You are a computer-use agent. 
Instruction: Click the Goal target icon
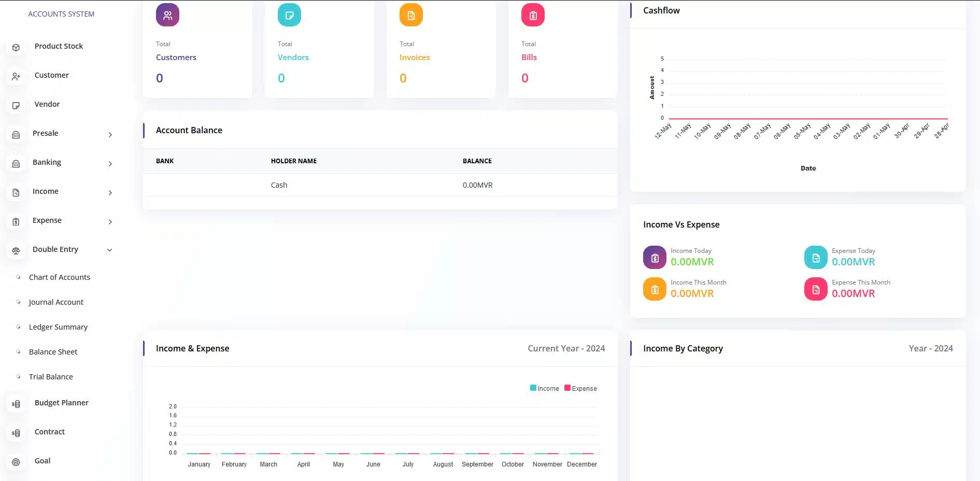click(16, 462)
